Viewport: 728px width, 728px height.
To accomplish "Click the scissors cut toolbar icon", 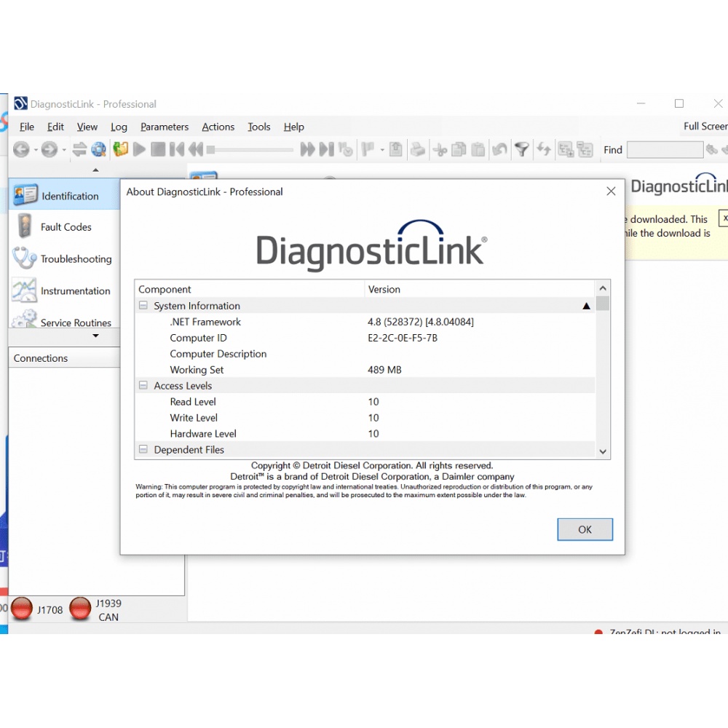I will tap(440, 149).
